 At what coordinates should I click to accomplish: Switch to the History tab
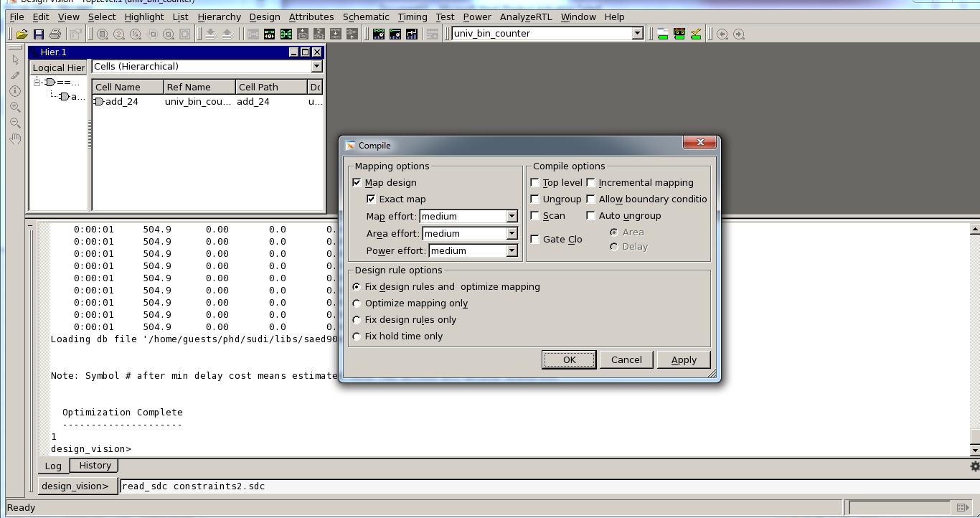coord(95,465)
